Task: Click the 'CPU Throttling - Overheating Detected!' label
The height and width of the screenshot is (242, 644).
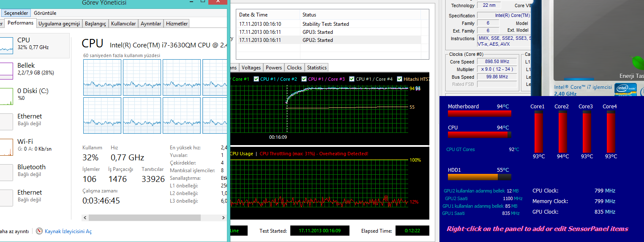Action: 314,154
